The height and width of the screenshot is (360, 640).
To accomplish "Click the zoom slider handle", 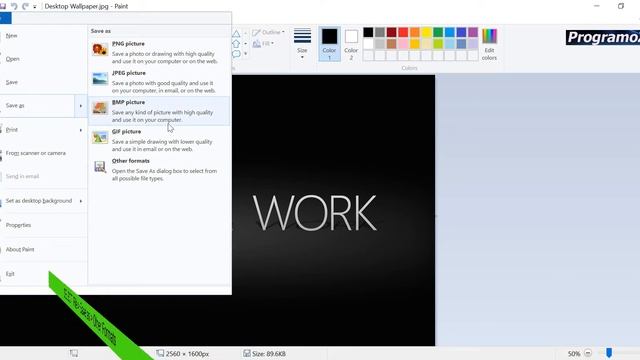I will point(609,353).
